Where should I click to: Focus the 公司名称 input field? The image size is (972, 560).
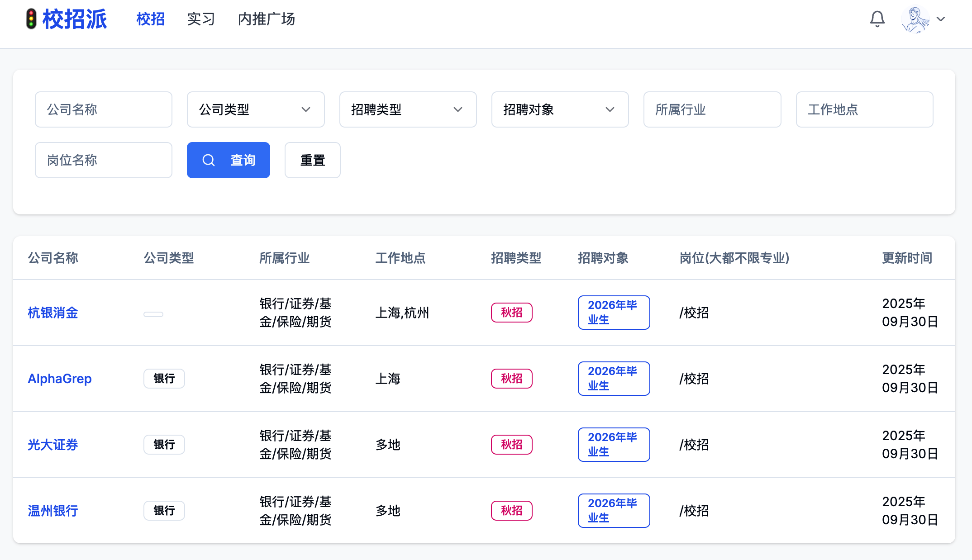103,109
